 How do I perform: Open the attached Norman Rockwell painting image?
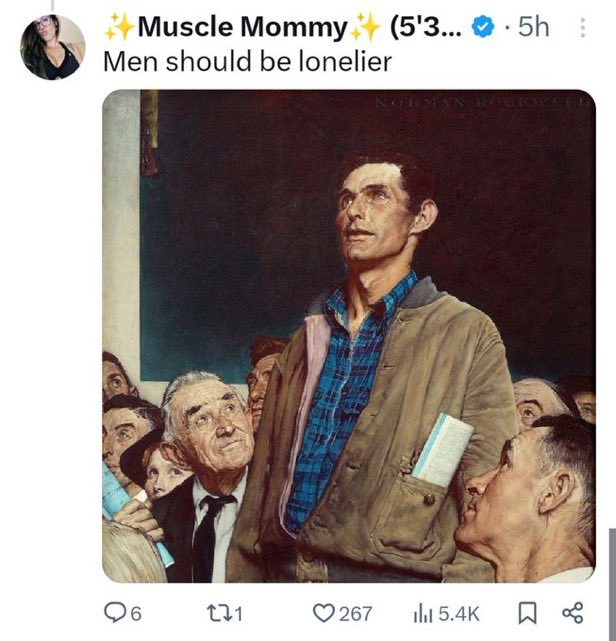[349, 336]
